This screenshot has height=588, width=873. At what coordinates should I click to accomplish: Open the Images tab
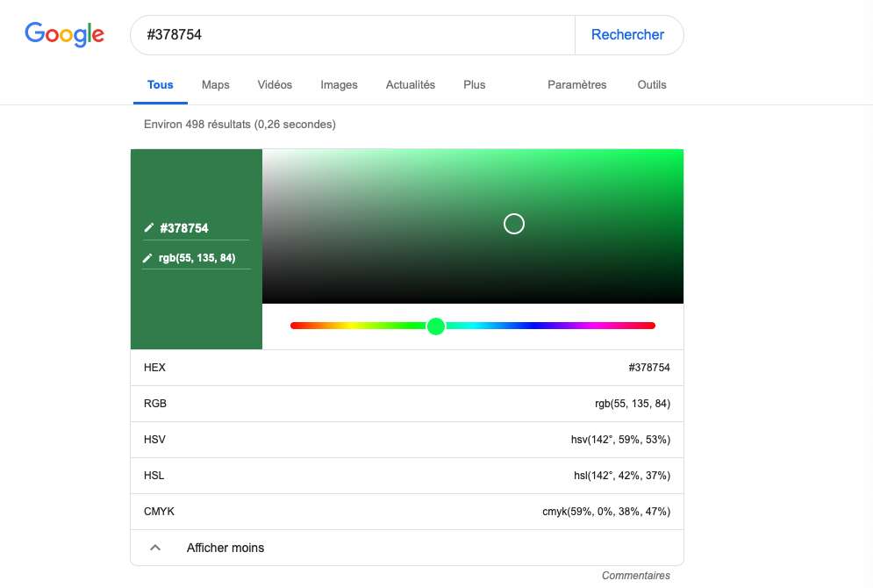[339, 85]
